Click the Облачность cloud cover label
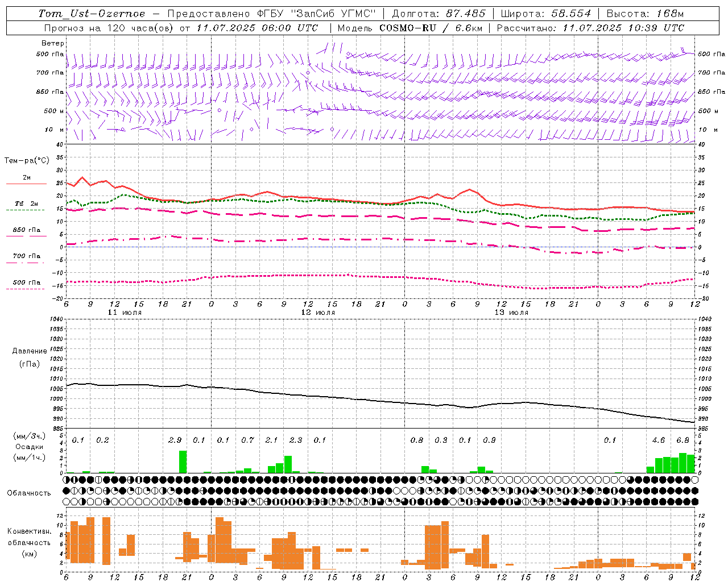Viewport: 728px width, 582px height. pos(29,493)
